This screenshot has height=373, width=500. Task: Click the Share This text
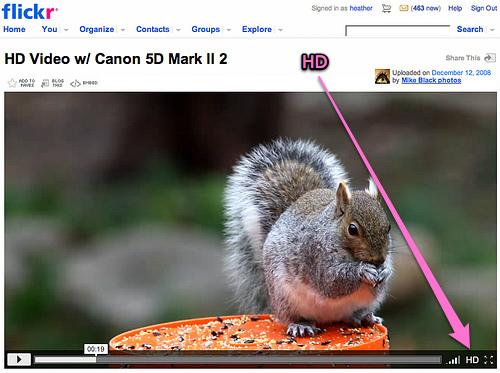tap(463, 58)
